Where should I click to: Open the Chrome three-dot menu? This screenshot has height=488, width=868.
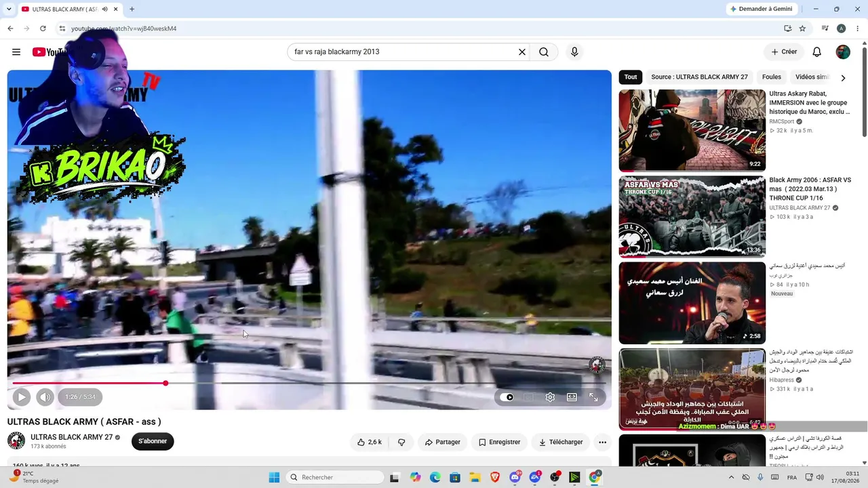point(856,28)
